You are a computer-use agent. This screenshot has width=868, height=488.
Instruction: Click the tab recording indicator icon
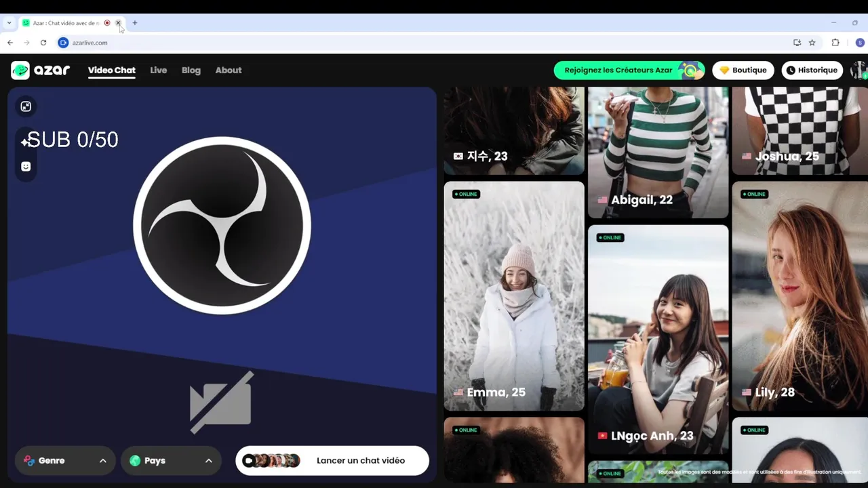pos(107,22)
